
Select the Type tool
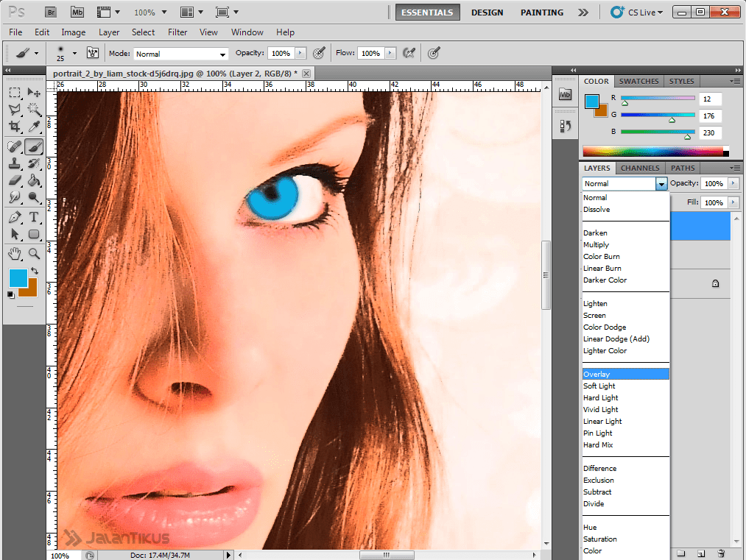click(34, 217)
